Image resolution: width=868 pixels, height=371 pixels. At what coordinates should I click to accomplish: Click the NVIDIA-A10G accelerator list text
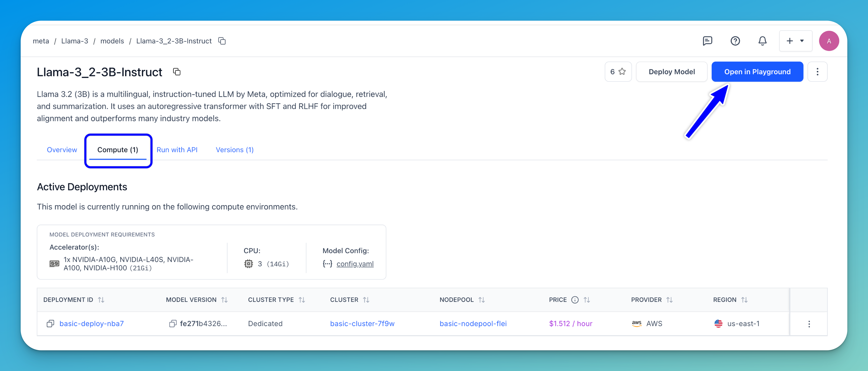pos(128,264)
